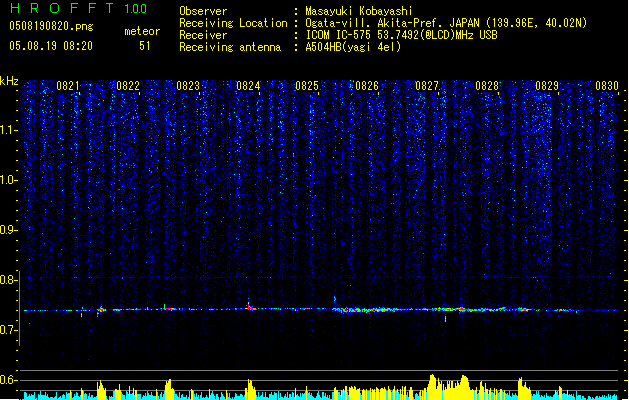This screenshot has height=400, width=629.
Task: Click the HROFFT 1.0.0 title text
Action: tap(79, 8)
